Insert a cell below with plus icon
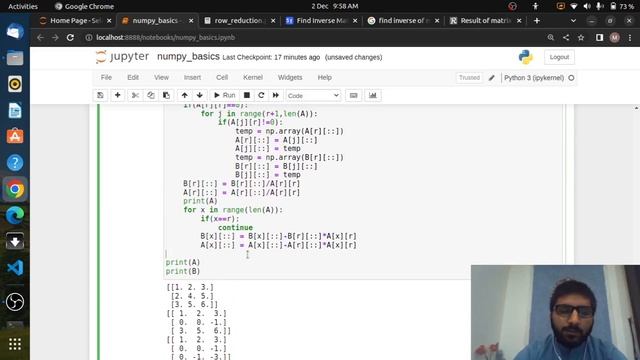Viewport: 640px width, 360px height. tap(118, 95)
